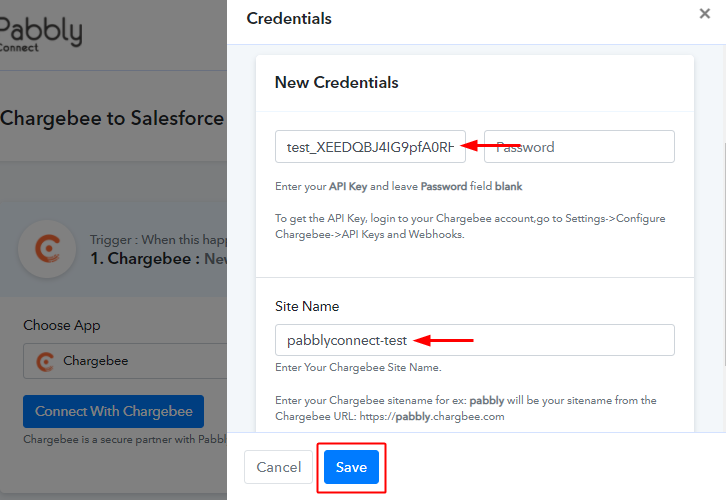Click the Pabbly Connect logo

click(x=41, y=34)
